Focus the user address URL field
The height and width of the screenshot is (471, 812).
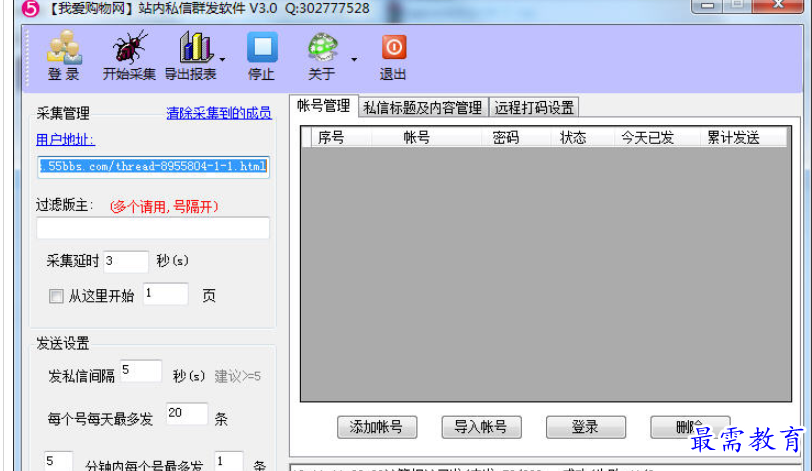[153, 167]
